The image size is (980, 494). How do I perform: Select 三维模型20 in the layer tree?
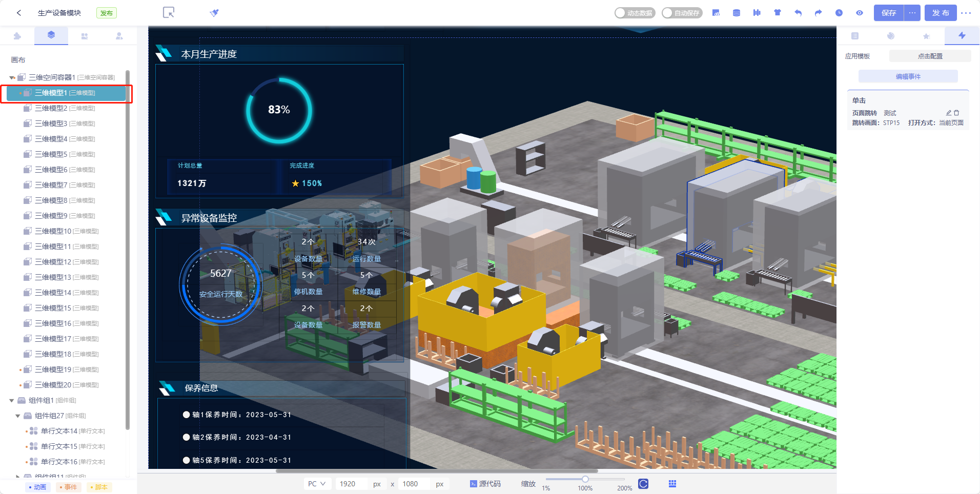pos(66,385)
